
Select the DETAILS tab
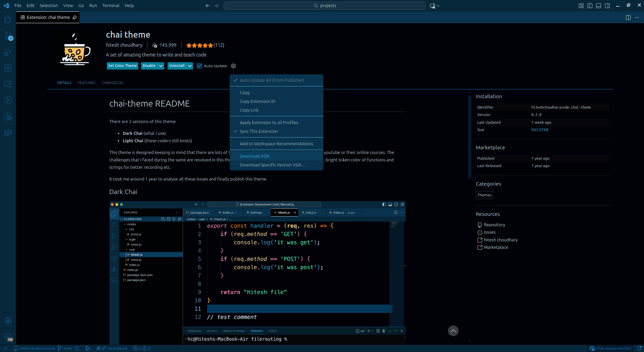(x=64, y=83)
